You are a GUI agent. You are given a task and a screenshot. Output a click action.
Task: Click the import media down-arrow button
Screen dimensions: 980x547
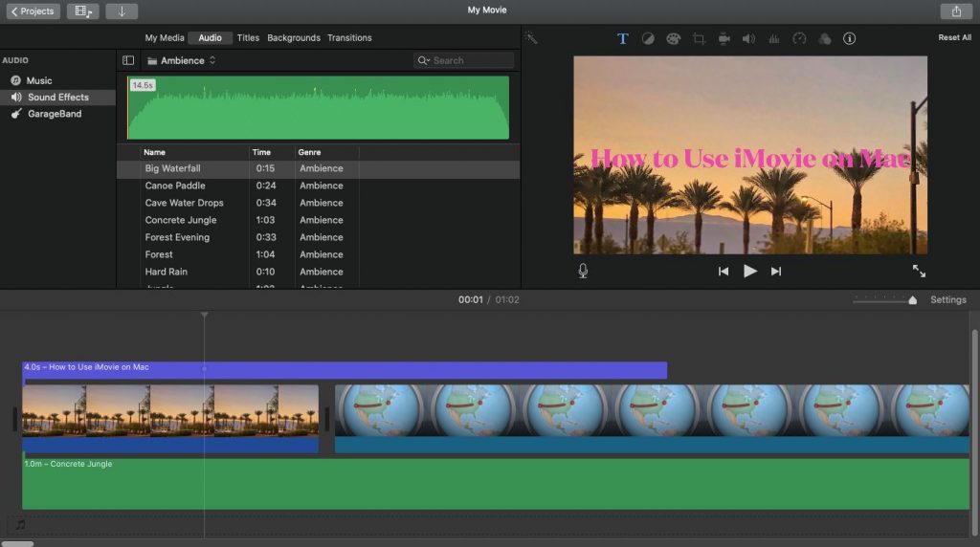point(122,11)
